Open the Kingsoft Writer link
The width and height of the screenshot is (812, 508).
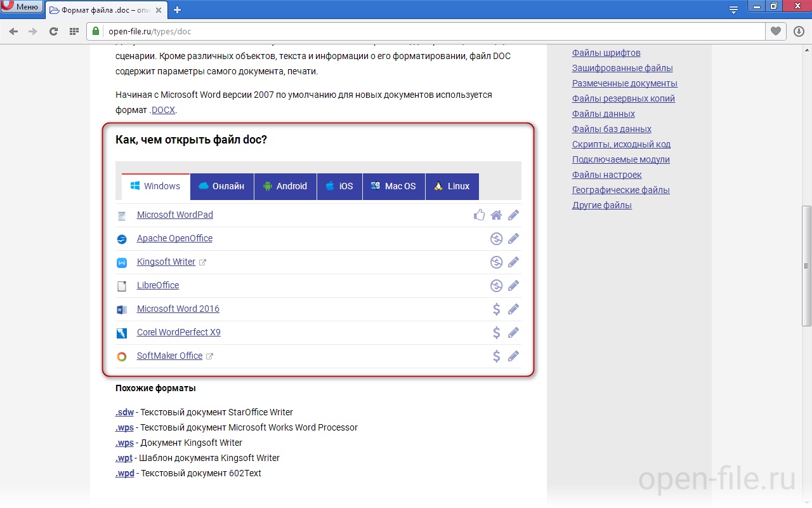point(166,262)
